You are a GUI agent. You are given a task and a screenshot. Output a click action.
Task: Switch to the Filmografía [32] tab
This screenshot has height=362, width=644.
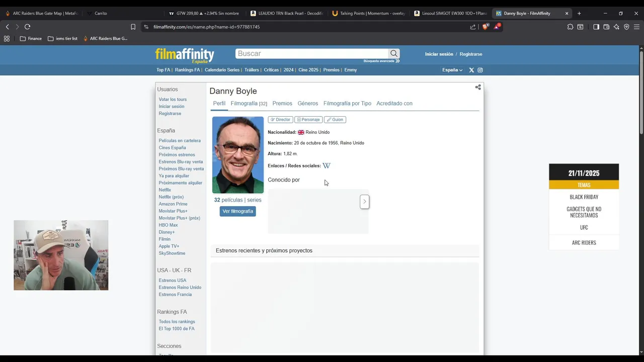pyautogui.click(x=249, y=104)
